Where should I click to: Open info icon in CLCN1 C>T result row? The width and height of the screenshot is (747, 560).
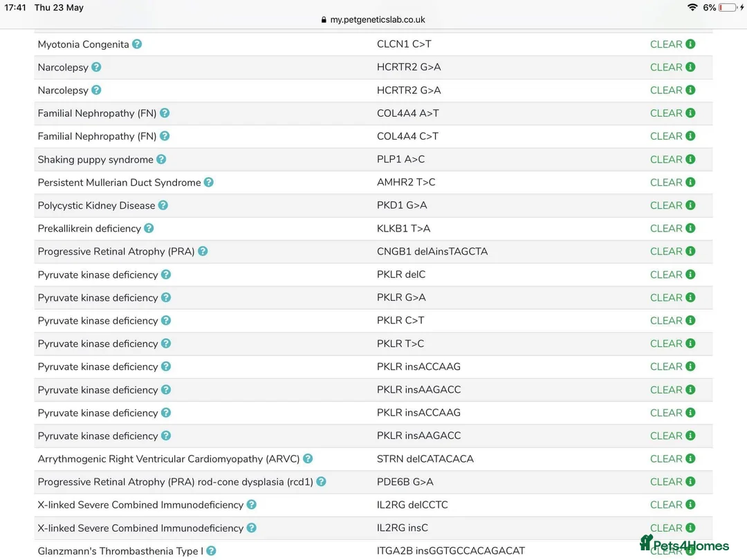coord(690,44)
